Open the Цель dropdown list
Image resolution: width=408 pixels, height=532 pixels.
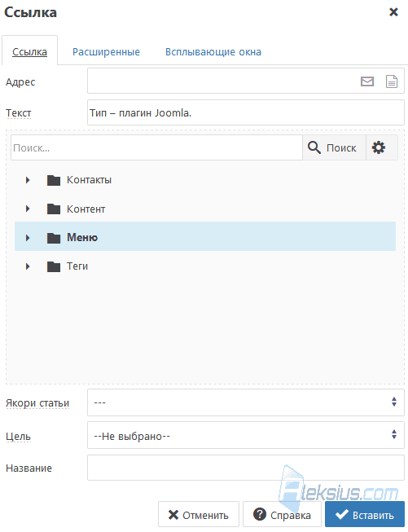point(246,435)
